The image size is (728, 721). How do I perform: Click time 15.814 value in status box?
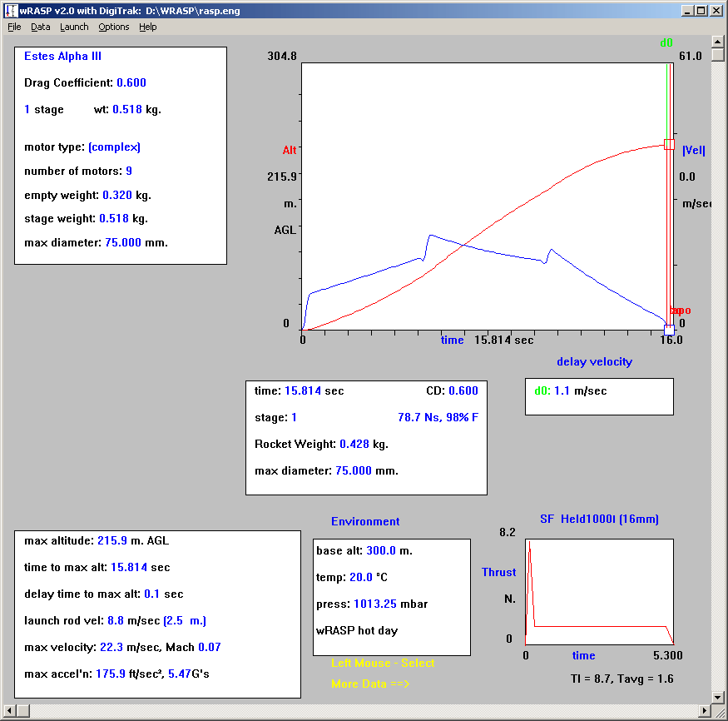[x=302, y=390]
